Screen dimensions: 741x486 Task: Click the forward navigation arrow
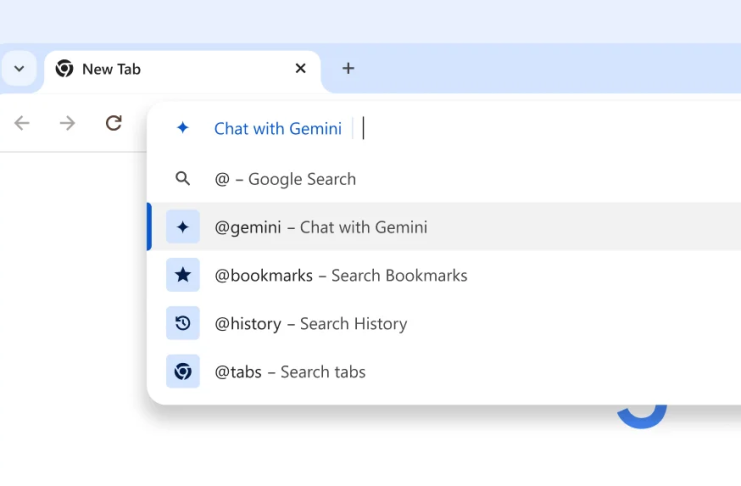click(x=67, y=123)
